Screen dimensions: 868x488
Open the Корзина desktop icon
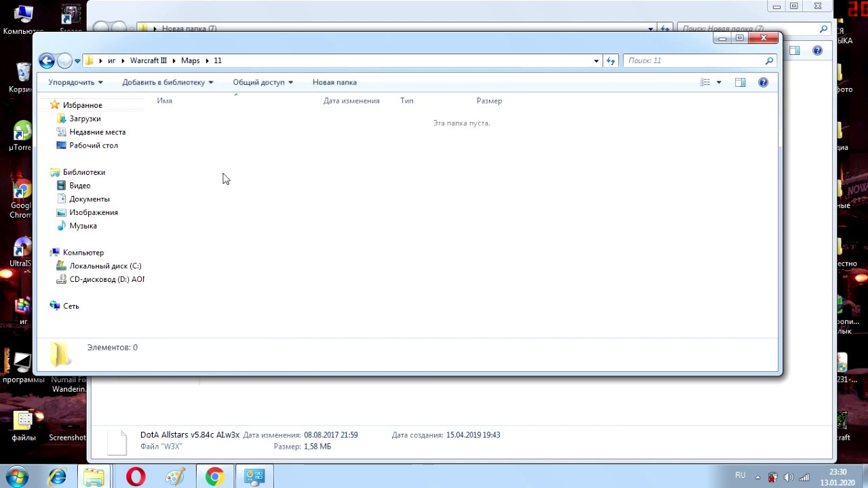coord(22,77)
